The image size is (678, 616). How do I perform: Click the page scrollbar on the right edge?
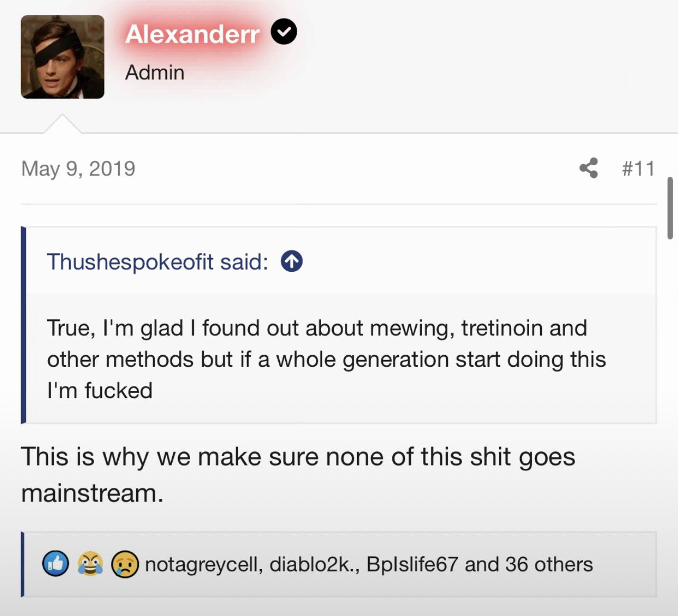coord(670,209)
